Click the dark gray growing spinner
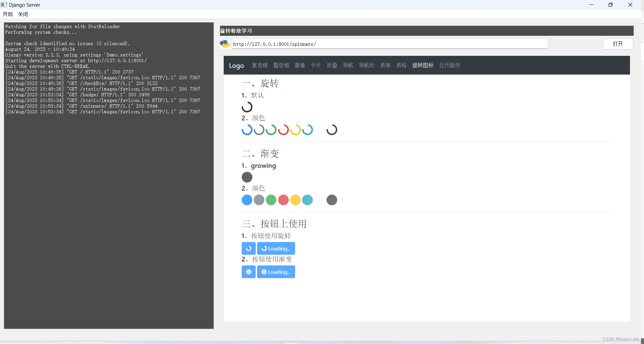Screen dimensions: 644x344 (x=247, y=177)
